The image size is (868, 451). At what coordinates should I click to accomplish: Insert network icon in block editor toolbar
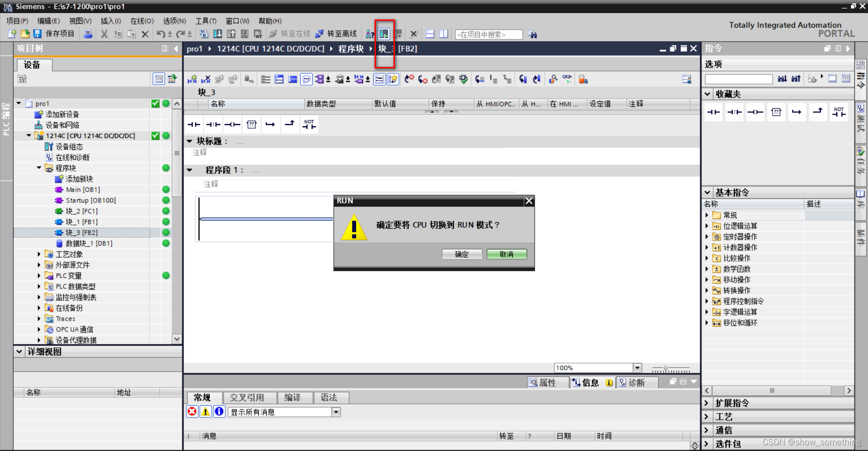(x=192, y=79)
